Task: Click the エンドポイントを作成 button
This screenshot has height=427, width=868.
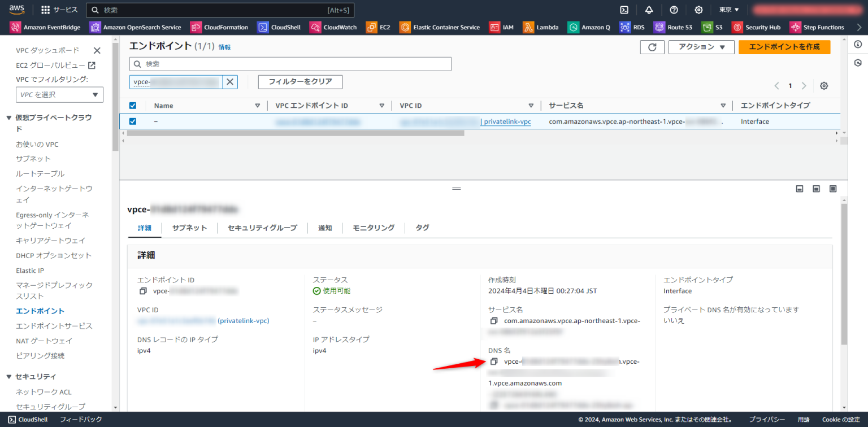Action: (x=784, y=47)
